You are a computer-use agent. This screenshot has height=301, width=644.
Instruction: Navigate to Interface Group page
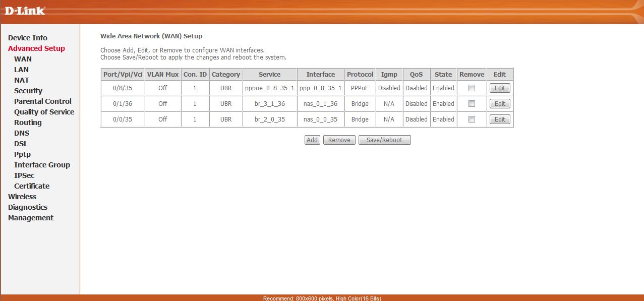pyautogui.click(x=42, y=165)
